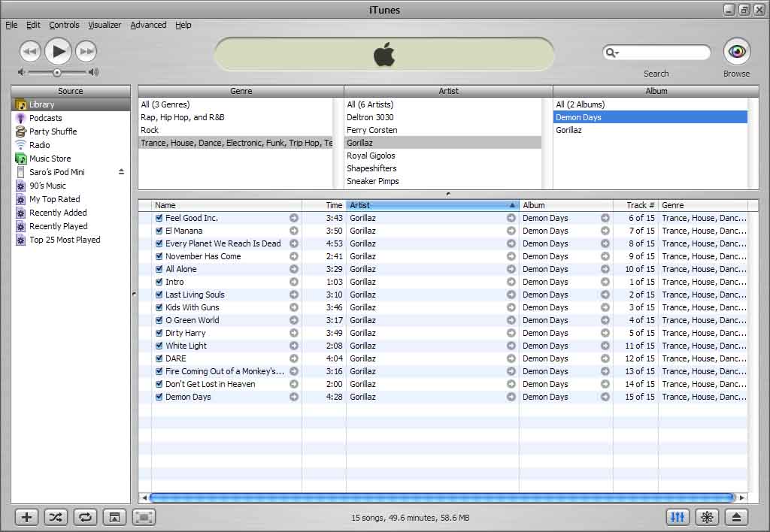The width and height of the screenshot is (770, 532).
Task: Uncheck Feel Good Inc. checkbox
Action: coord(159,218)
